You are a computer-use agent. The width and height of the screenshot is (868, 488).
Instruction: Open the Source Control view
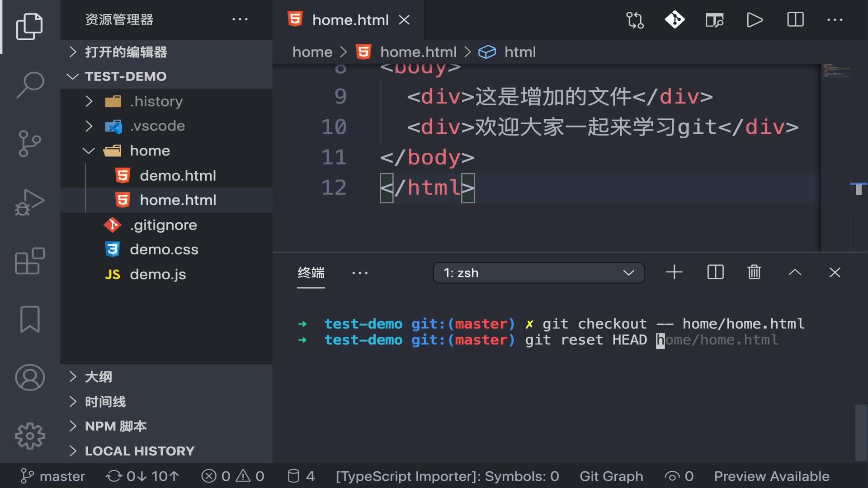pos(30,144)
